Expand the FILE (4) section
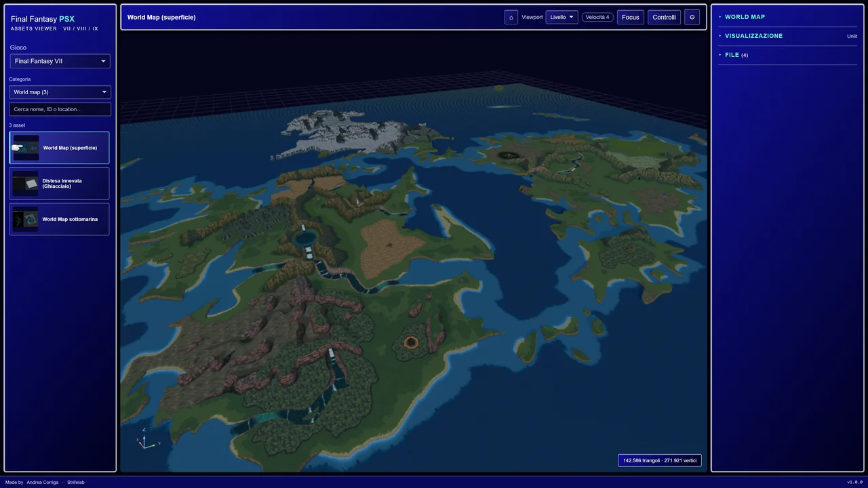The image size is (868, 488). 787,55
